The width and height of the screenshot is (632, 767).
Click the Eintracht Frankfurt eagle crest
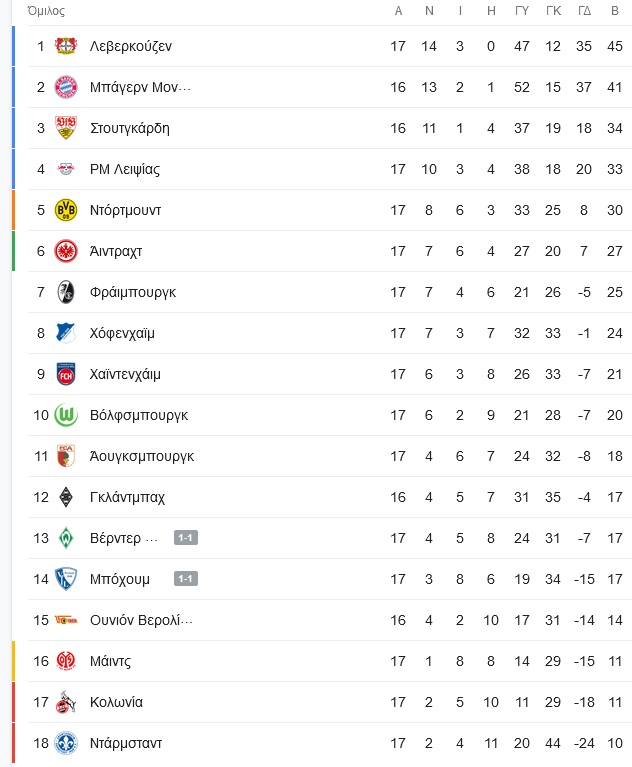[x=66, y=251]
